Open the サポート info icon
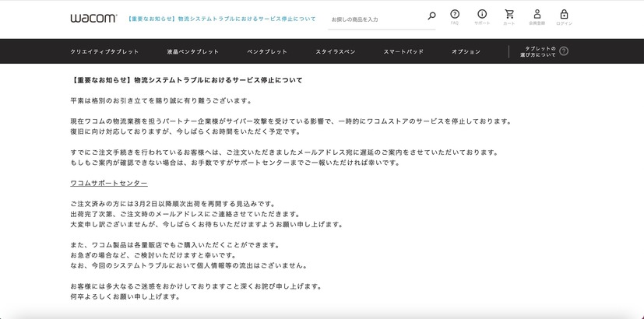 coord(482,14)
